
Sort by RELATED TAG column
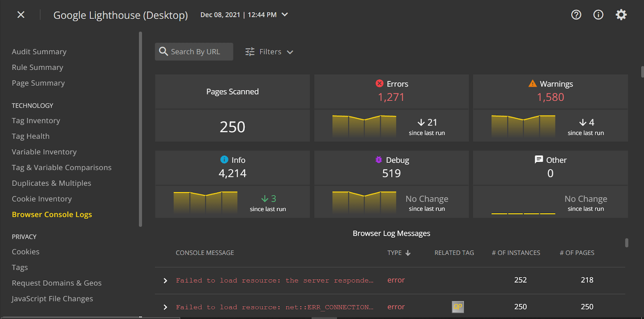pyautogui.click(x=454, y=253)
